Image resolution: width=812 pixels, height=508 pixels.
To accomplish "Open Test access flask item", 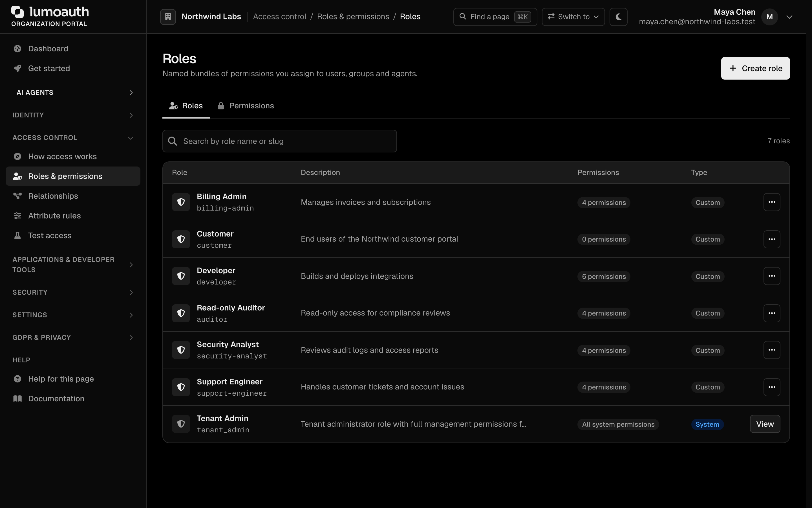I will coord(73,236).
